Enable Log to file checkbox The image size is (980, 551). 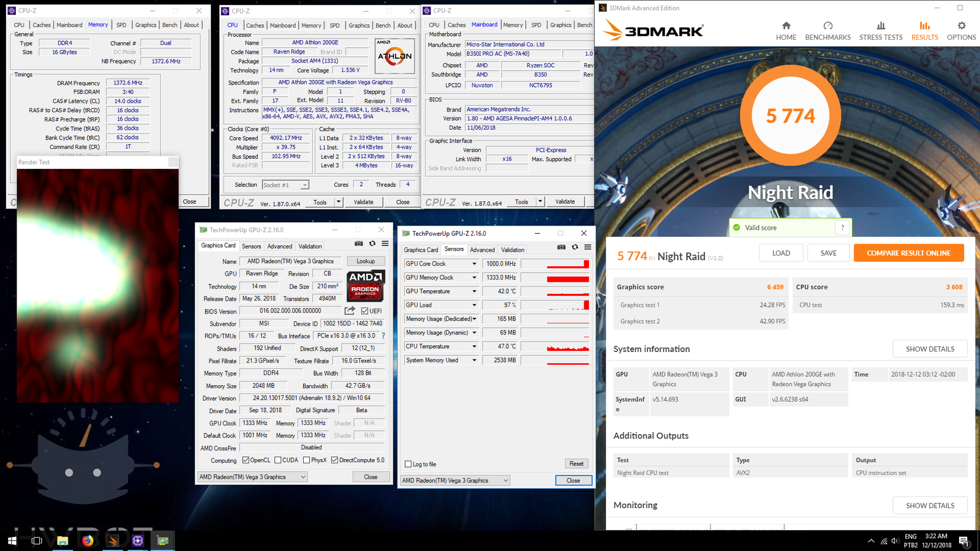(409, 464)
